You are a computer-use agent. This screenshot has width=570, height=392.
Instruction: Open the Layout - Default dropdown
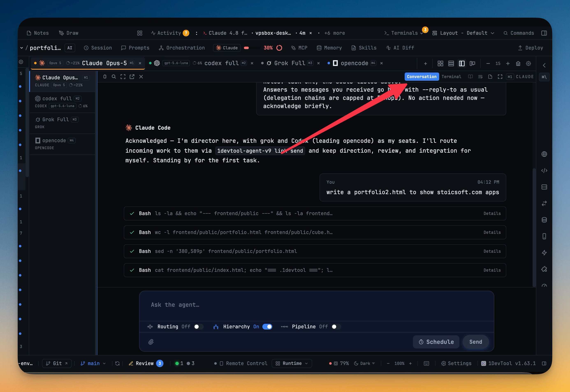pyautogui.click(x=463, y=33)
